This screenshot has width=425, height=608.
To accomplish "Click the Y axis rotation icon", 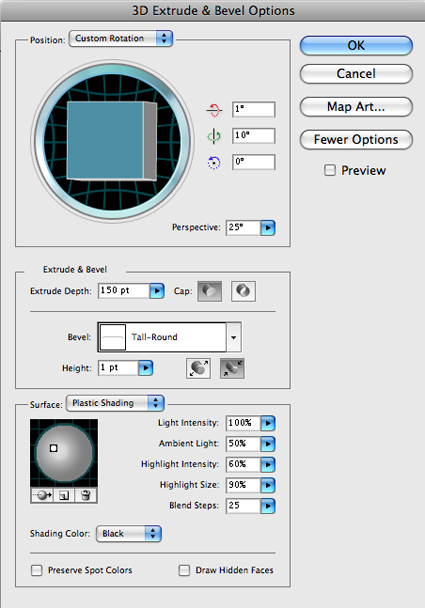I will tap(214, 136).
